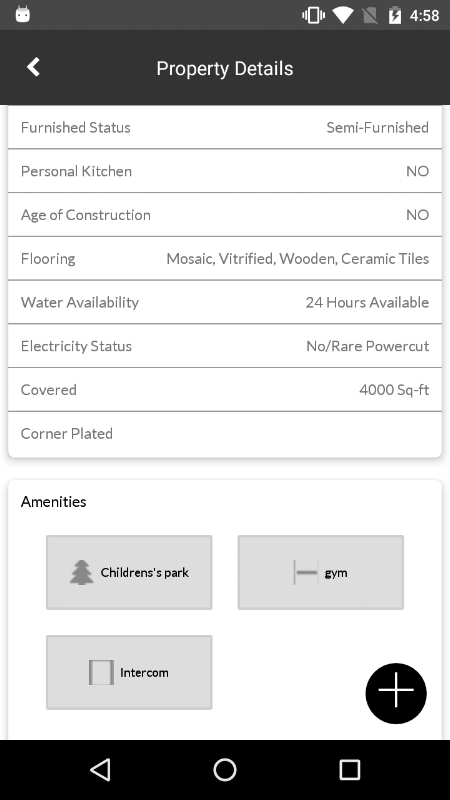Tap Android home circle button
The height and width of the screenshot is (800, 450).
tap(225, 769)
